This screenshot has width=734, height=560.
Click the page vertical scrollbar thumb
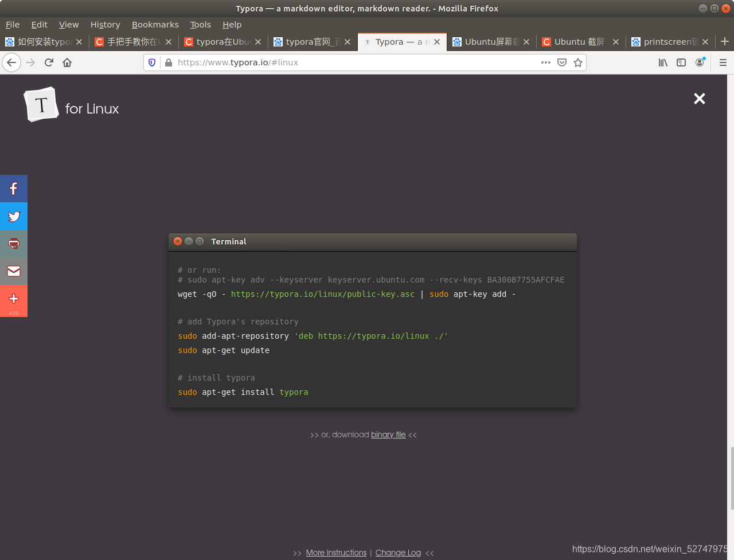pos(732,478)
